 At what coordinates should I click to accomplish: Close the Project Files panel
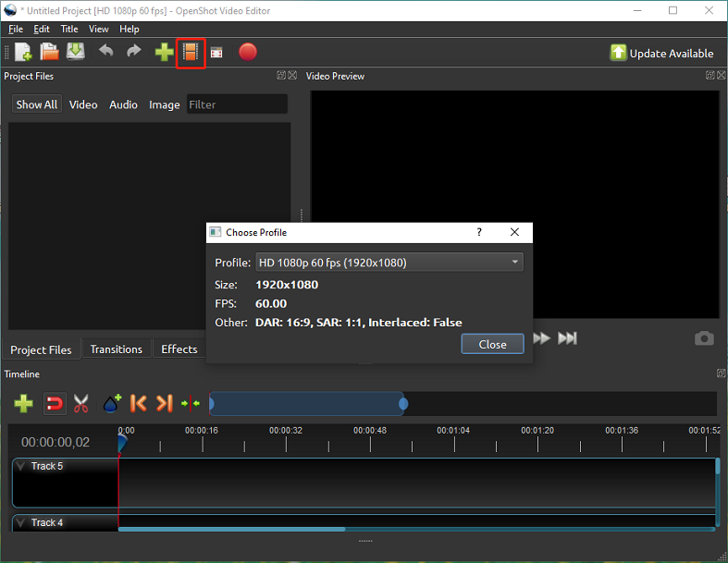(292, 75)
